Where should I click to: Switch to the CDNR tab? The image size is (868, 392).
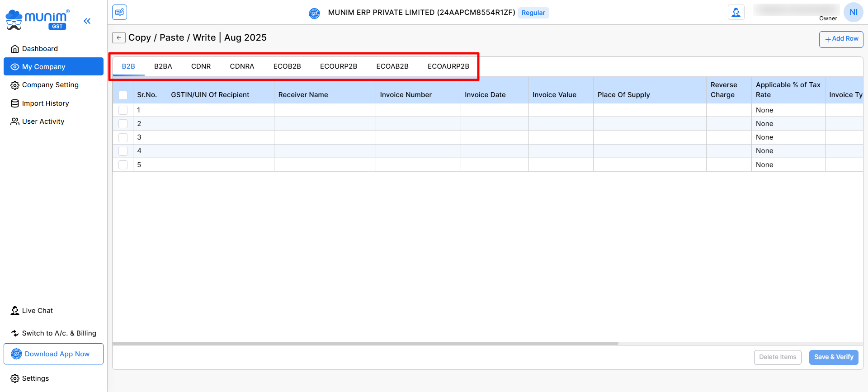201,66
